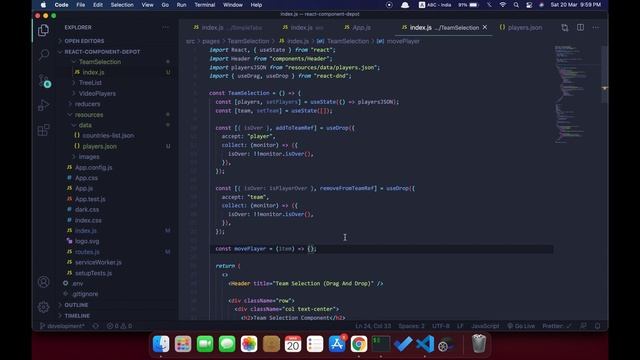Expand the Open Editors section
The image size is (640, 360).
click(x=84, y=41)
